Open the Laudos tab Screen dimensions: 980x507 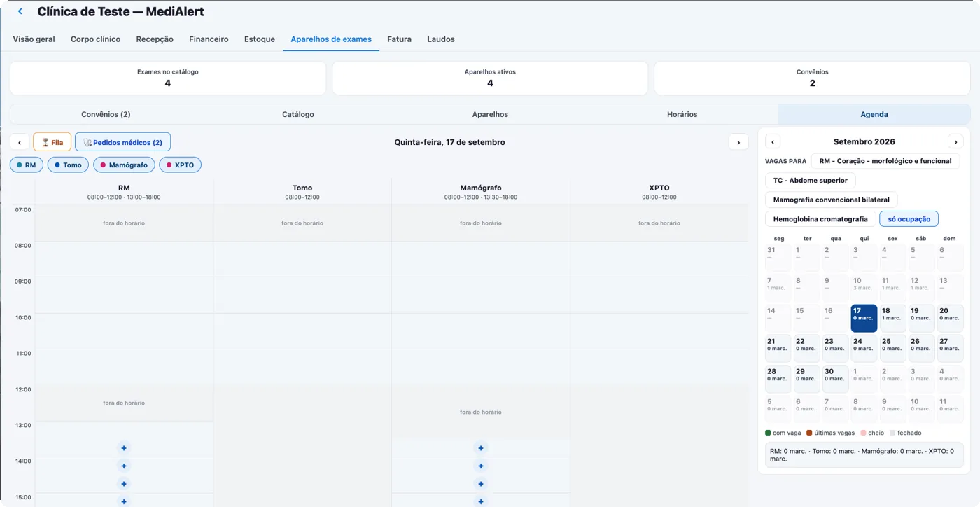[441, 39]
